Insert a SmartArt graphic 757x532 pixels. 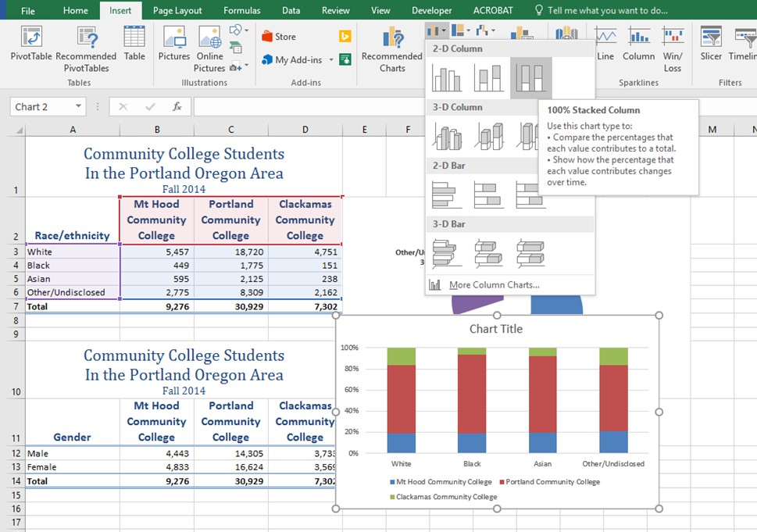pyautogui.click(x=236, y=48)
